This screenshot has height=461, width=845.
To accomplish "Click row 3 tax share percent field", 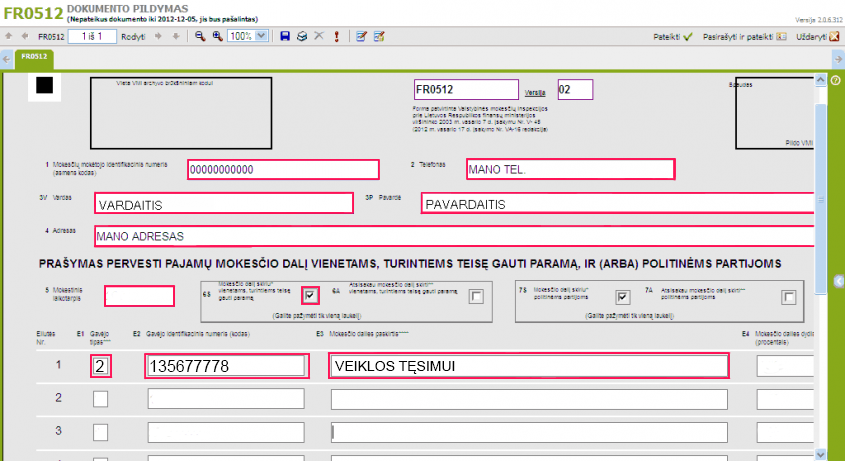I will point(785,432).
